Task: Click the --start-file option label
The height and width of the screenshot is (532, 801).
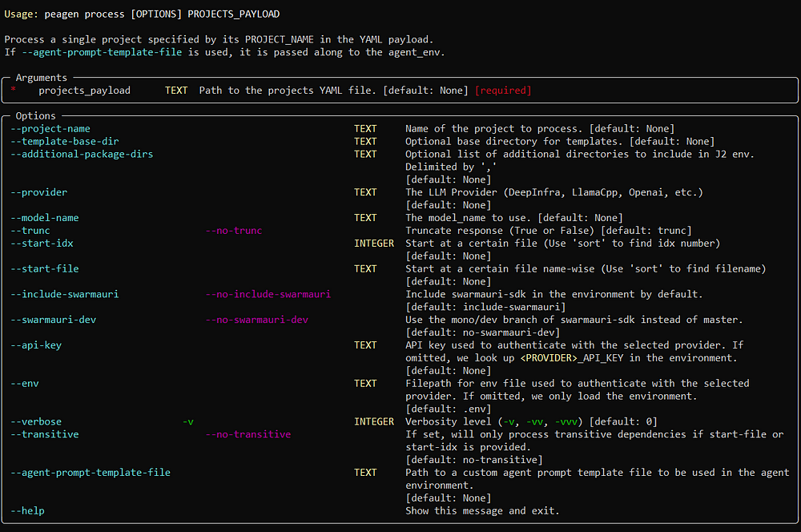Action: tap(44, 269)
